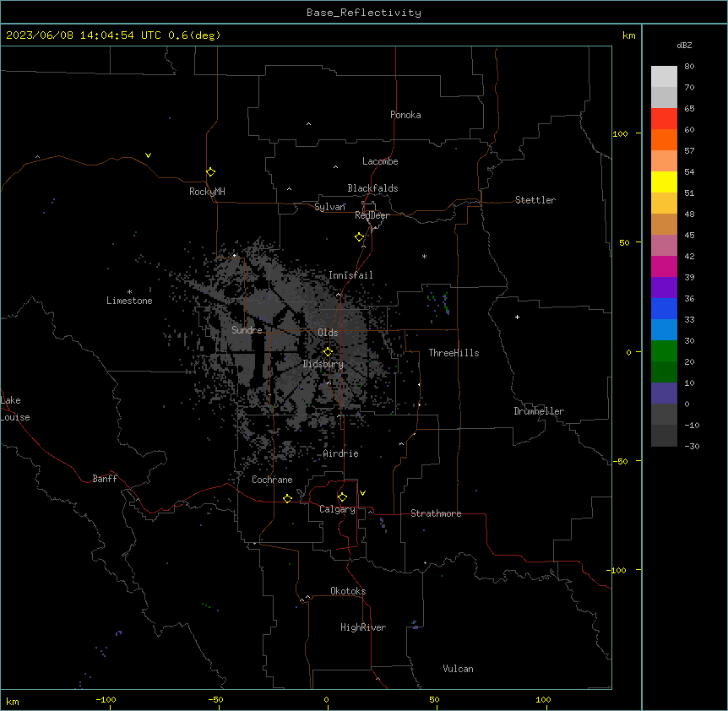The width and height of the screenshot is (728, 711).
Task: Click the Vulcan town label
Action: [x=459, y=669]
